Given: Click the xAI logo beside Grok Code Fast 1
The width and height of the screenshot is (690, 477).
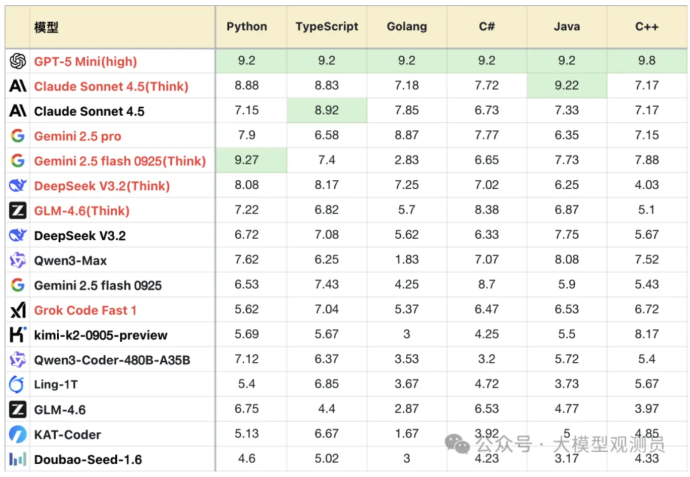Looking at the screenshot, I should point(17,310).
